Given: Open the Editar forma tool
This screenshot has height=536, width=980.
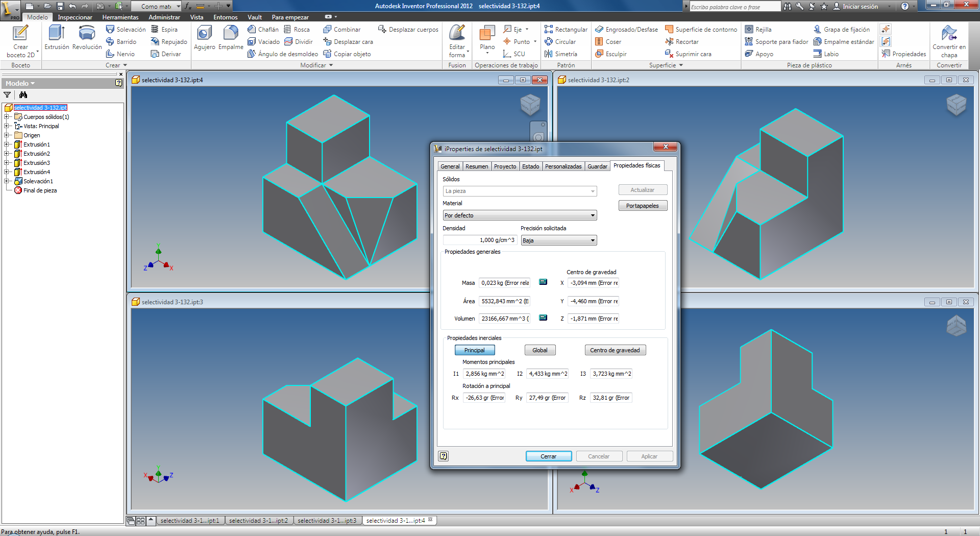Looking at the screenshot, I should click(457, 41).
